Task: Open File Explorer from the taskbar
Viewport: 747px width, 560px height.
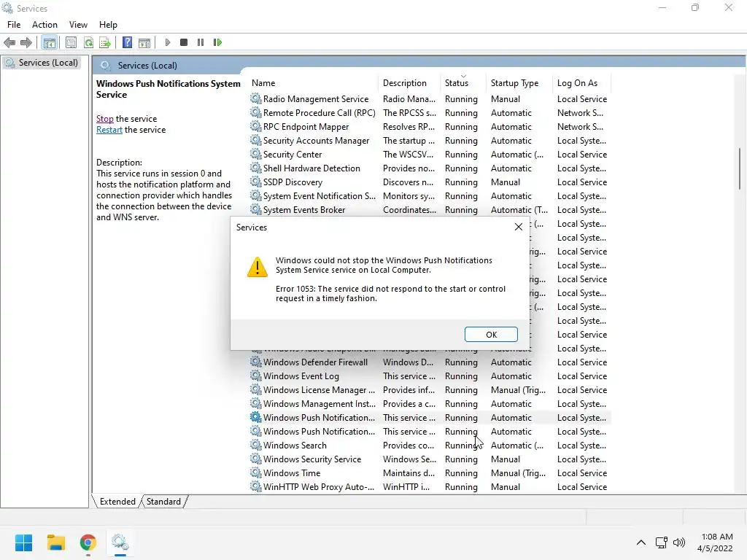Action: point(55,542)
